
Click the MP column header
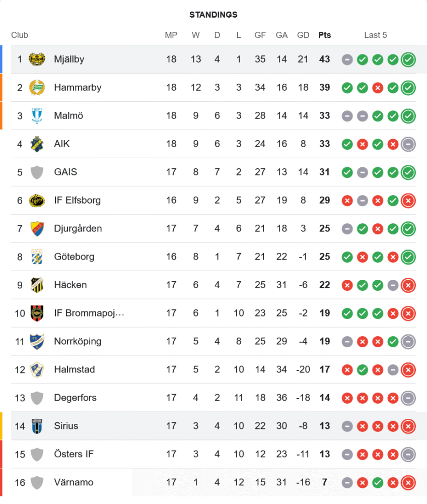click(x=171, y=35)
